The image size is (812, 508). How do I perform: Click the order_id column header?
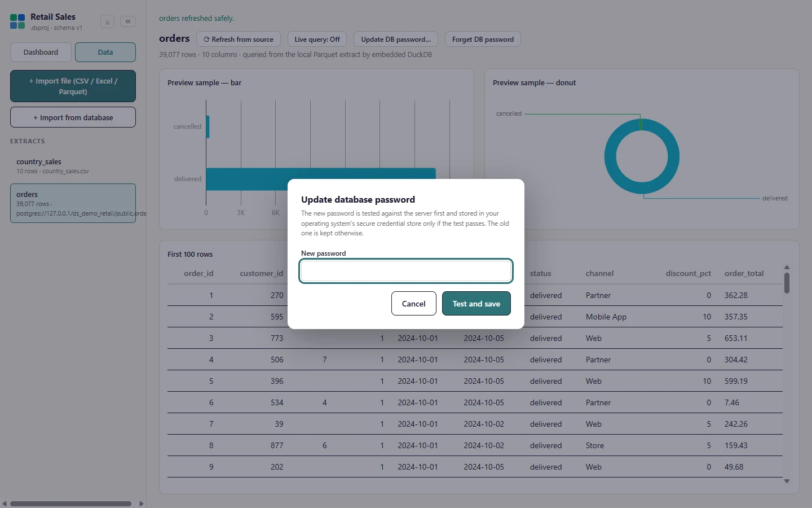[x=198, y=273]
